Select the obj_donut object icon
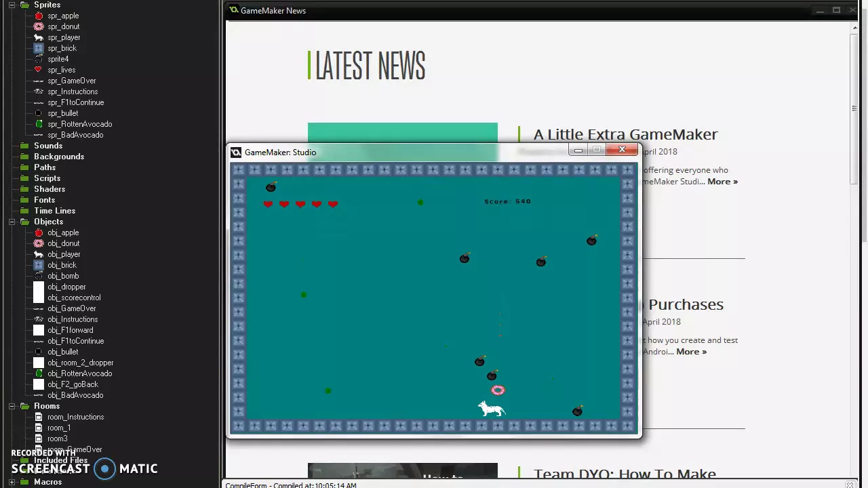The width and height of the screenshot is (868, 488). pos(39,243)
